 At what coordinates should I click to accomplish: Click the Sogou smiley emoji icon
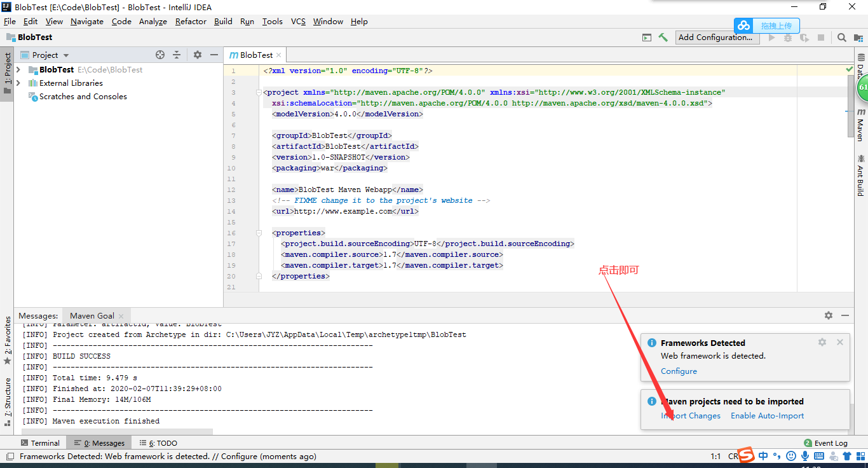pos(791,456)
